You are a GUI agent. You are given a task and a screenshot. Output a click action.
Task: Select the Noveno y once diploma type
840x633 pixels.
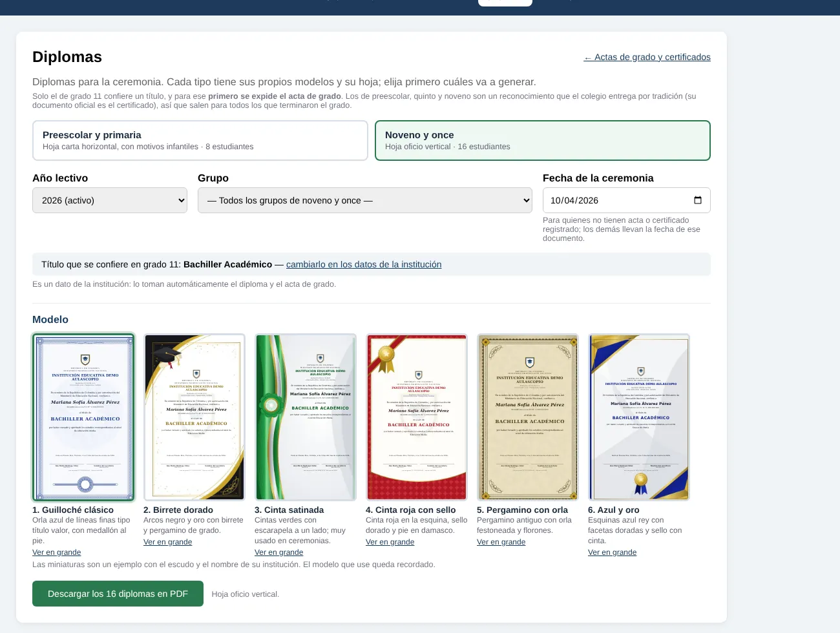[543, 140]
